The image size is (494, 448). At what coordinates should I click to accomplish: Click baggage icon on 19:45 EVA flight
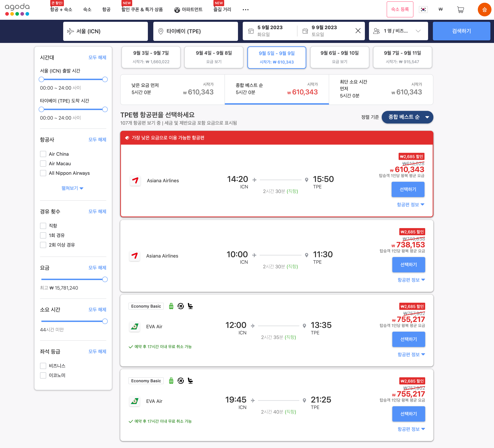[171, 381]
